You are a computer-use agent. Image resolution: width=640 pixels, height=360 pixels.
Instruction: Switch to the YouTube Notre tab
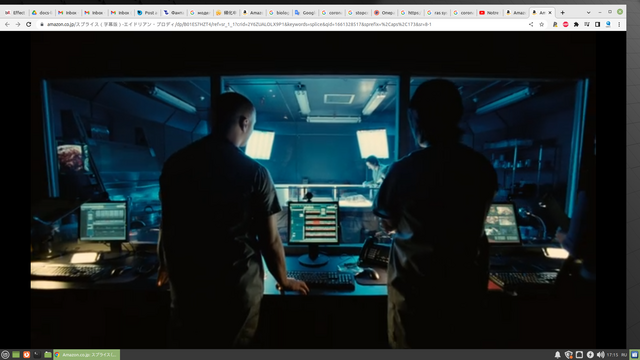[x=489, y=13]
